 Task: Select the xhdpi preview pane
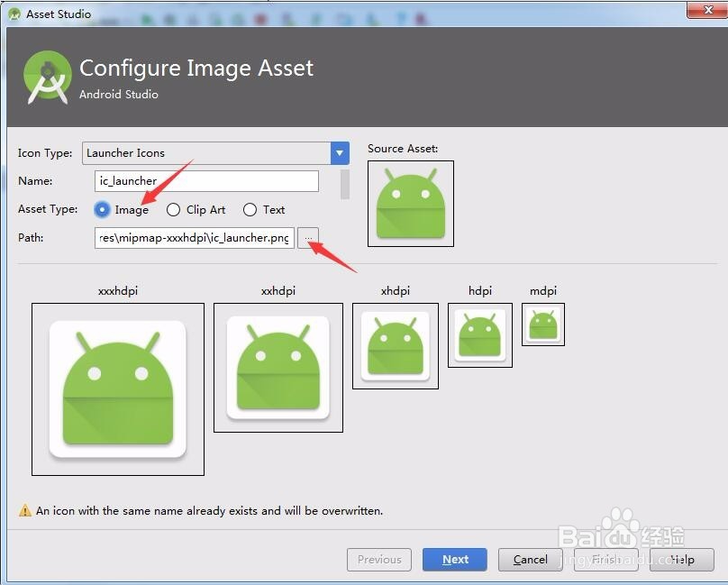[x=395, y=345]
